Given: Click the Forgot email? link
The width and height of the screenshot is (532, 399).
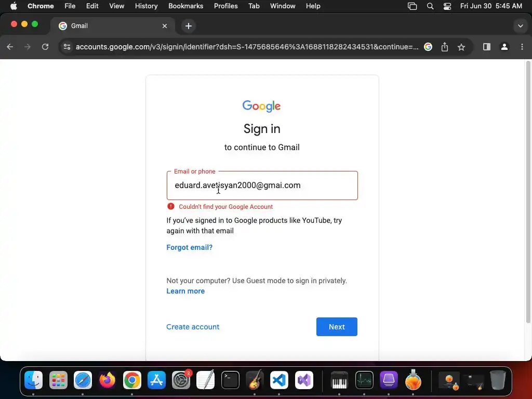Looking at the screenshot, I should point(189,247).
